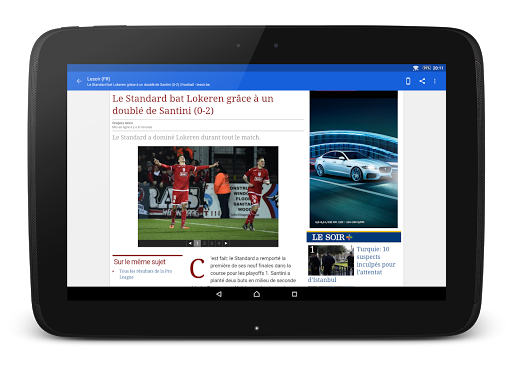Screen dimensions: 512x369
Task: Click the page URL subtitle in app bar
Action: 148,85
